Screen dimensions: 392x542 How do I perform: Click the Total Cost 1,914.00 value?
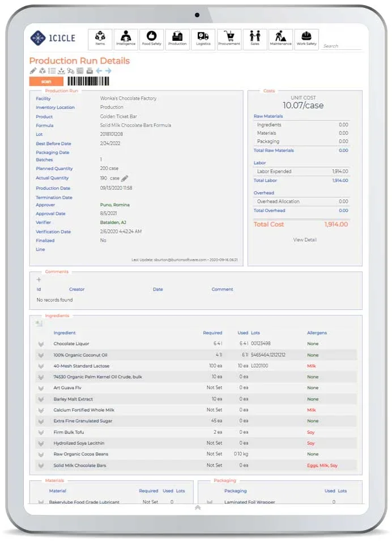[336, 224]
